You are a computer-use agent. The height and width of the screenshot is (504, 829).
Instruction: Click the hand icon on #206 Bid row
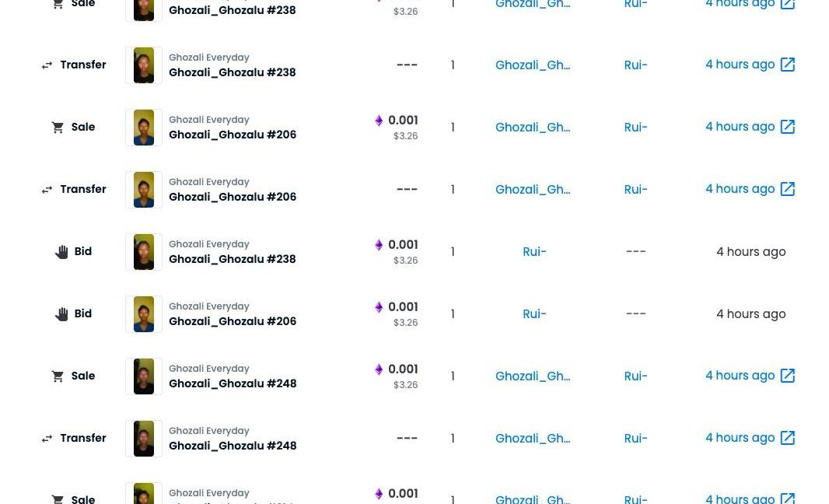click(x=61, y=314)
